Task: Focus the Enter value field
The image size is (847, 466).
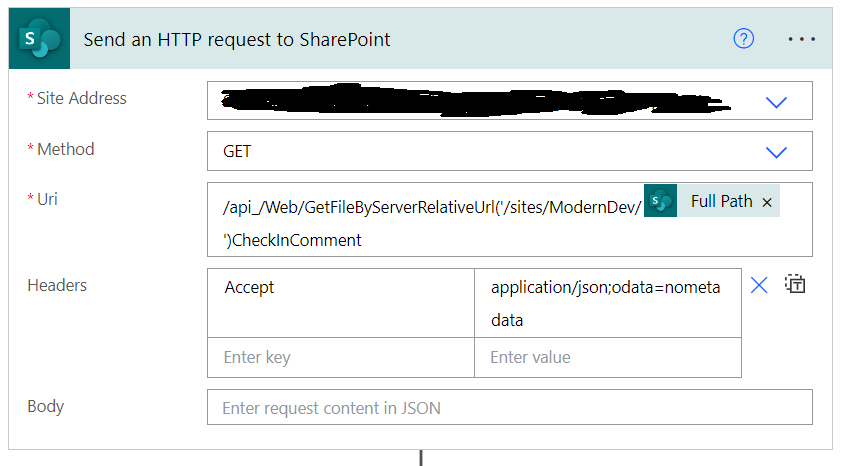Action: coord(607,357)
